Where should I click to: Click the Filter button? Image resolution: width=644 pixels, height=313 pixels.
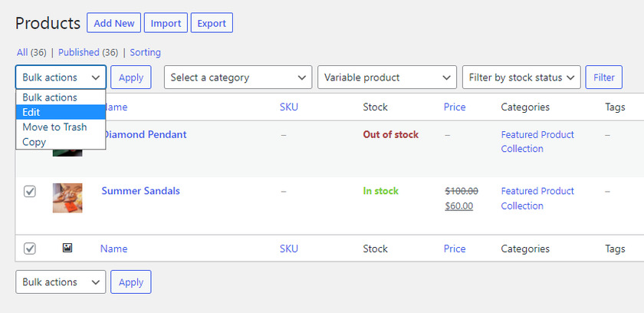coord(604,77)
